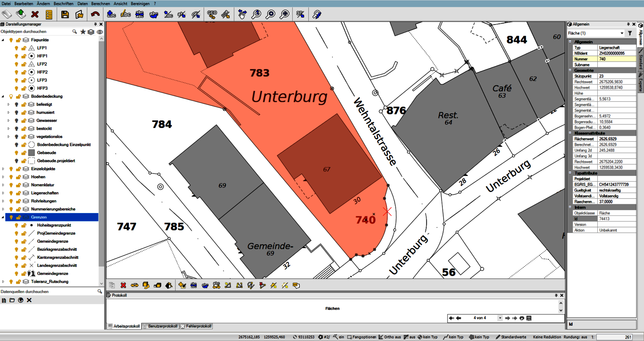Image resolution: width=644 pixels, height=341 pixels.
Task: Click the Nummer field with value 740
Action: [616, 59]
